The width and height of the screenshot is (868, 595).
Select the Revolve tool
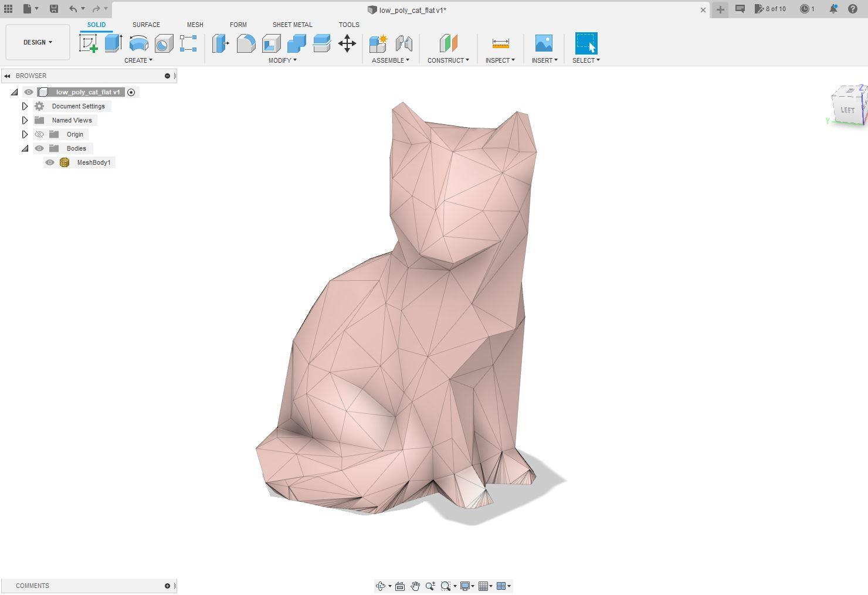click(137, 43)
